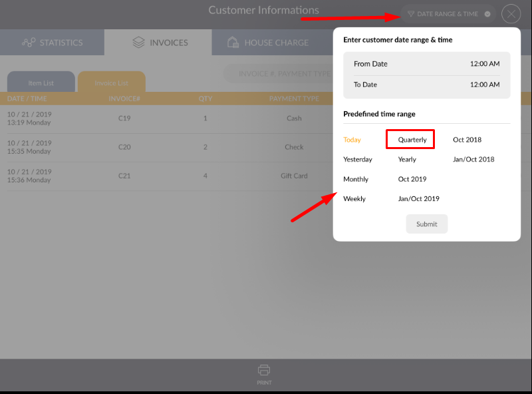Click the Invoices stack icon
This screenshot has width=532, height=394.
tap(138, 43)
